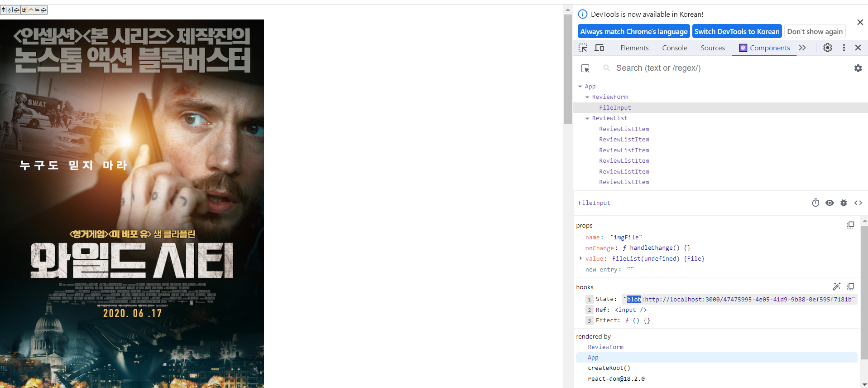Screen dimensions: 868x388
Task: Click Always match Chrome's language button
Action: click(x=633, y=31)
